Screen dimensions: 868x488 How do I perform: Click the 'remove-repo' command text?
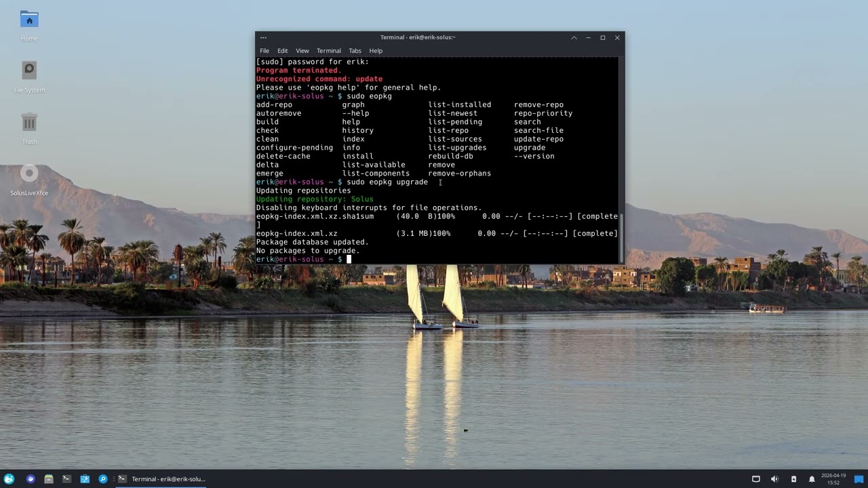point(538,104)
